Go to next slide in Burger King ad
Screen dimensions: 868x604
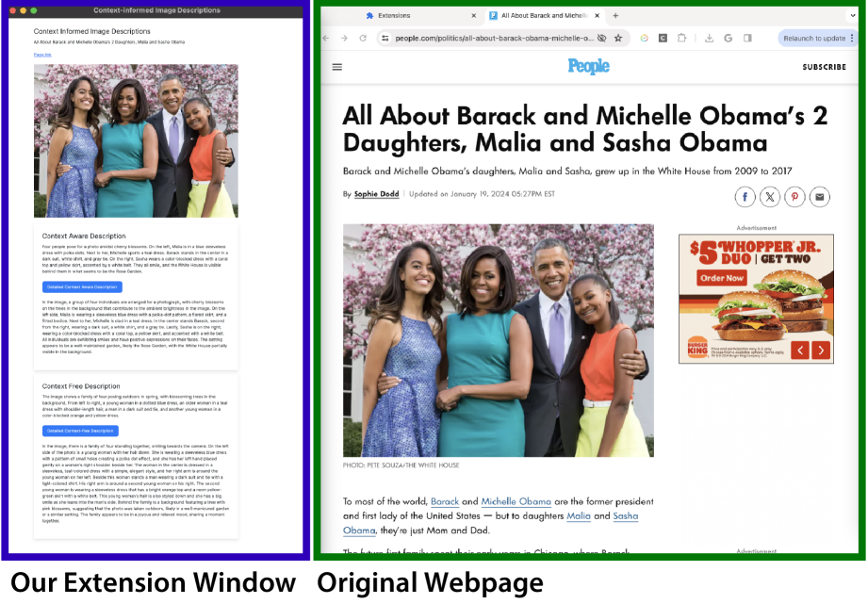821,351
